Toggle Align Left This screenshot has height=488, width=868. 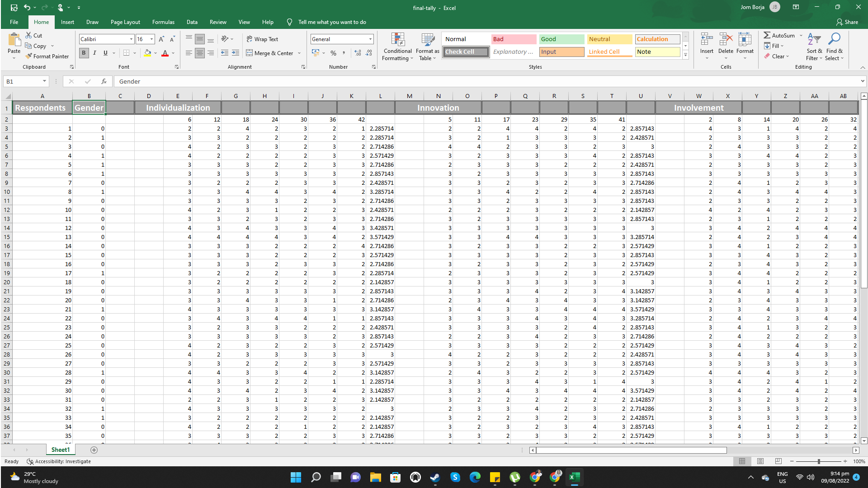(x=189, y=53)
